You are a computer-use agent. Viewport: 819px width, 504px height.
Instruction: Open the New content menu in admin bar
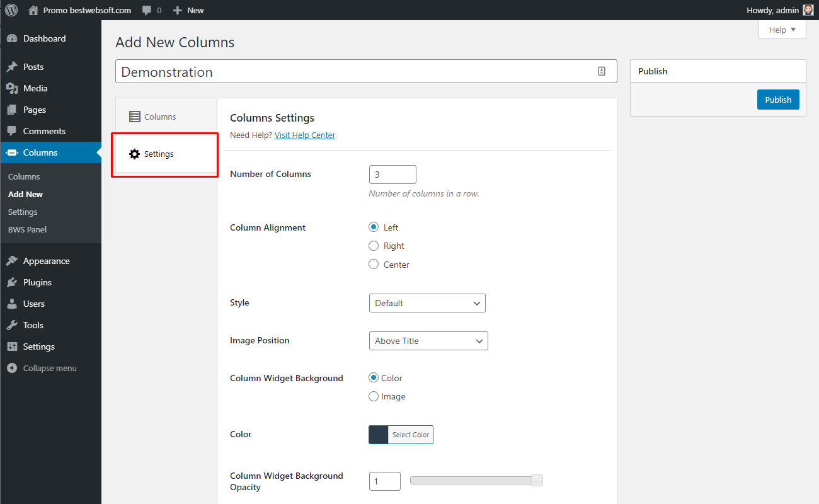coord(188,10)
